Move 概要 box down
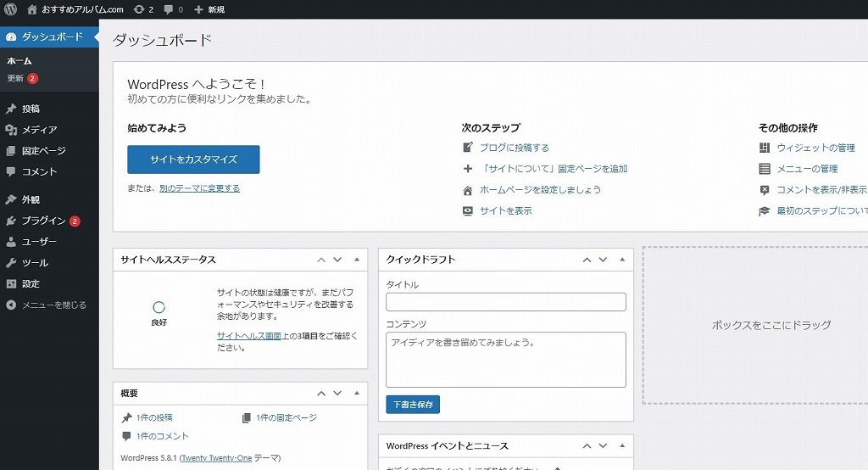 coord(337,393)
